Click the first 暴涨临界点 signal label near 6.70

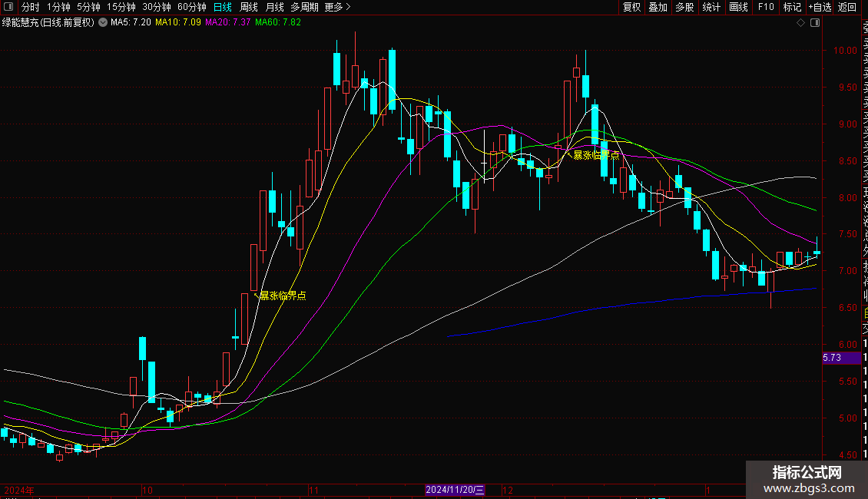283,296
